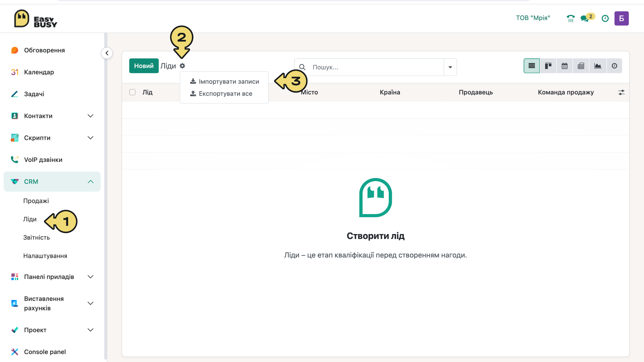
Task: Open Ліди under CRM
Action: point(30,219)
